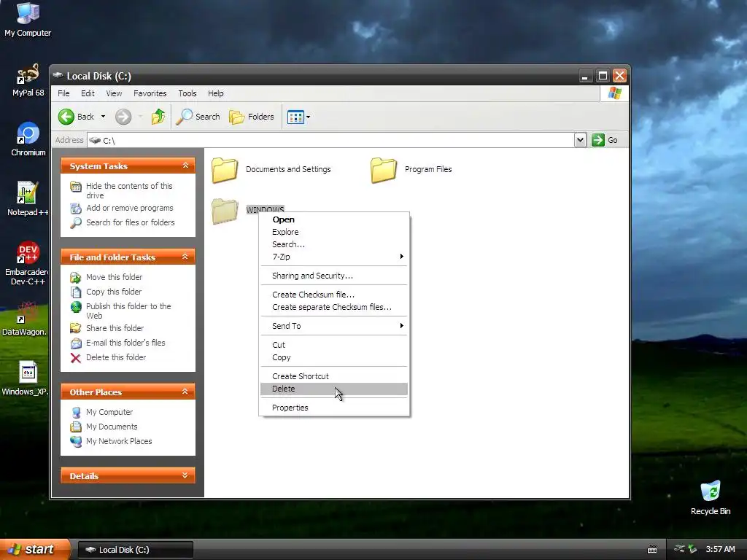Select the WINDOWS folder icon
The width and height of the screenshot is (747, 560).
[225, 211]
